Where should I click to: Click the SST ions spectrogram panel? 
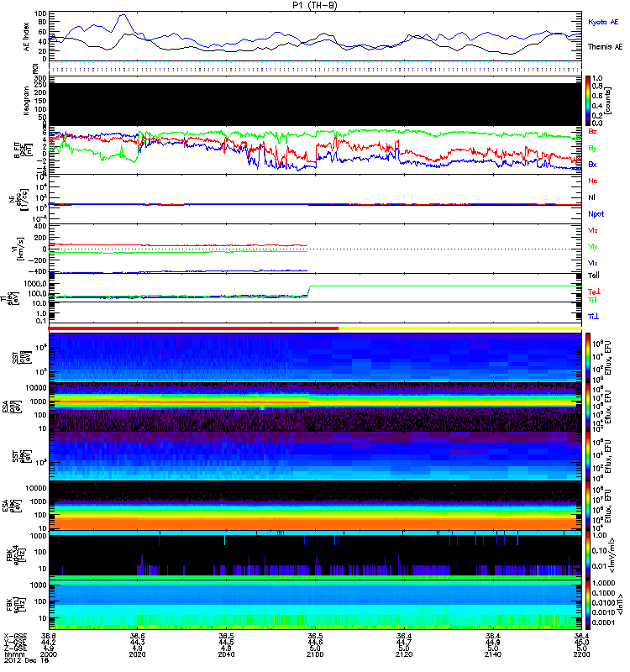tap(315, 358)
